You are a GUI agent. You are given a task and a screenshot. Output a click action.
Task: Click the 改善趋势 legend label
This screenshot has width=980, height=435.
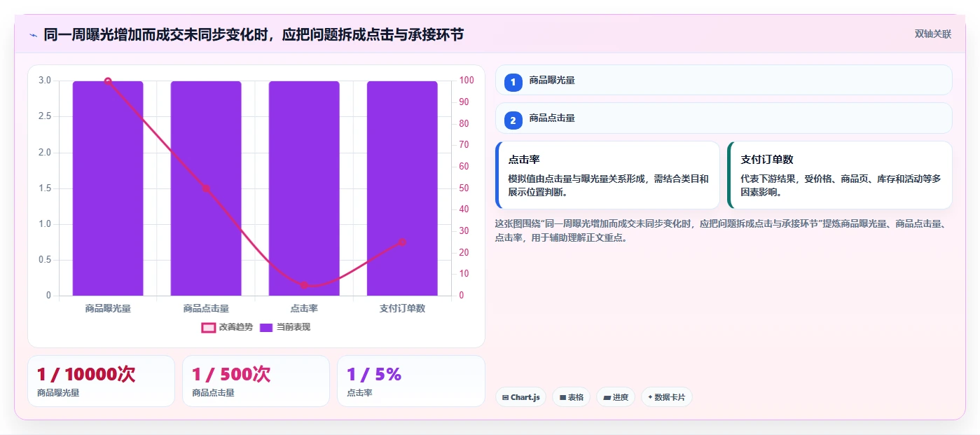click(235, 327)
